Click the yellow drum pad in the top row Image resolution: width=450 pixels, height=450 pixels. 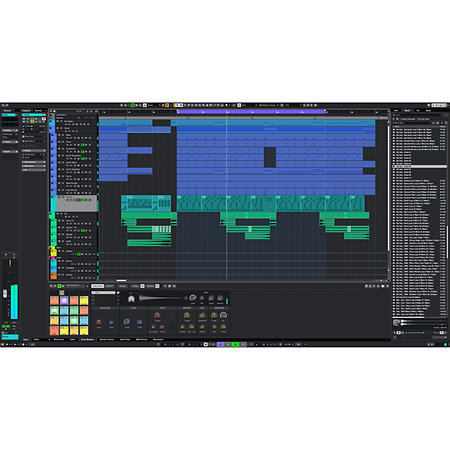pyautogui.click(x=84, y=300)
